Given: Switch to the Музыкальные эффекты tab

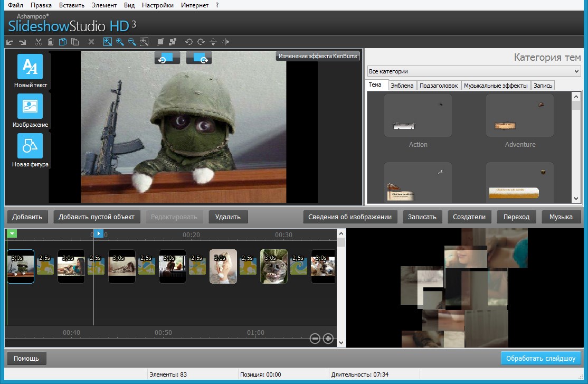Looking at the screenshot, I should point(496,85).
